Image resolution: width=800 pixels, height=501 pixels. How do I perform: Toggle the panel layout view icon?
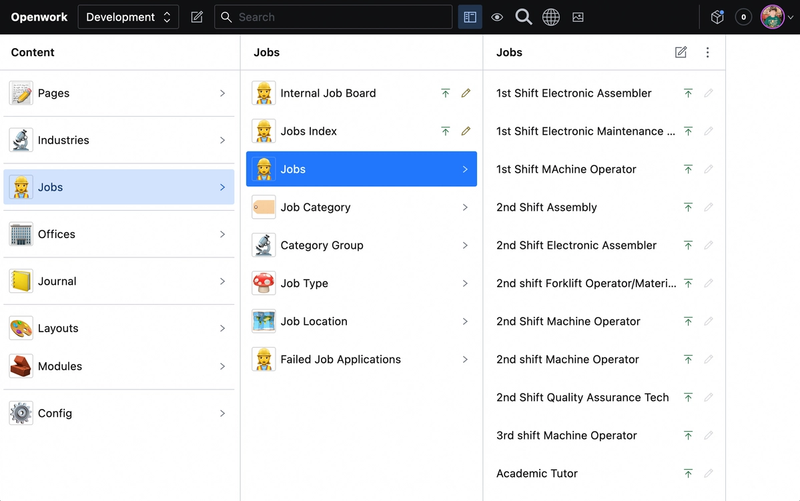470,17
